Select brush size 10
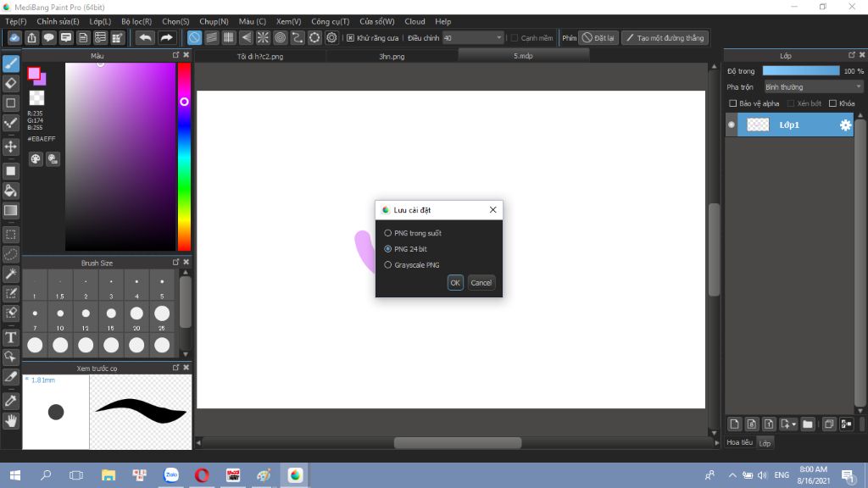 coord(60,318)
